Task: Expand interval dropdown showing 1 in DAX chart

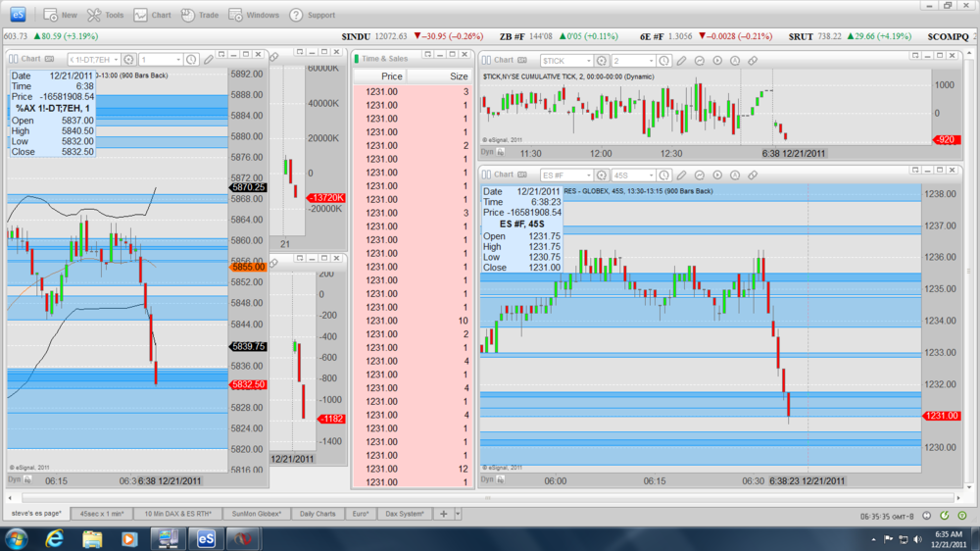Action: tap(178, 60)
